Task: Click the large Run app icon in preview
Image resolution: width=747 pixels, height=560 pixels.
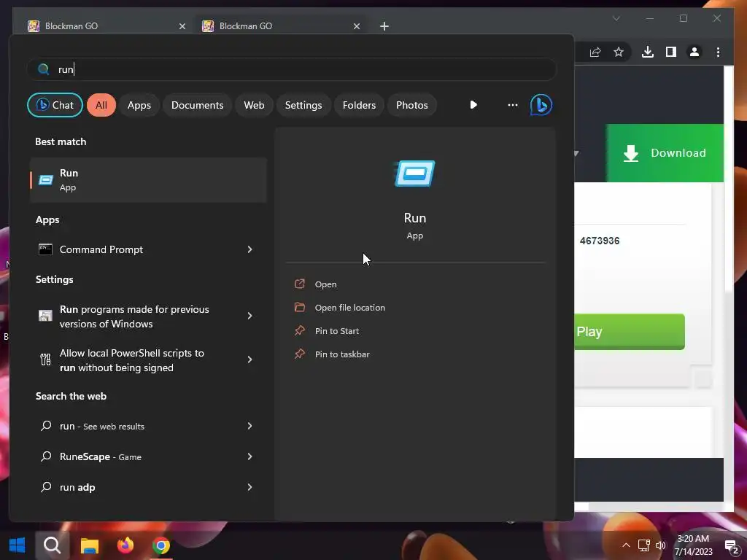Action: pos(415,174)
